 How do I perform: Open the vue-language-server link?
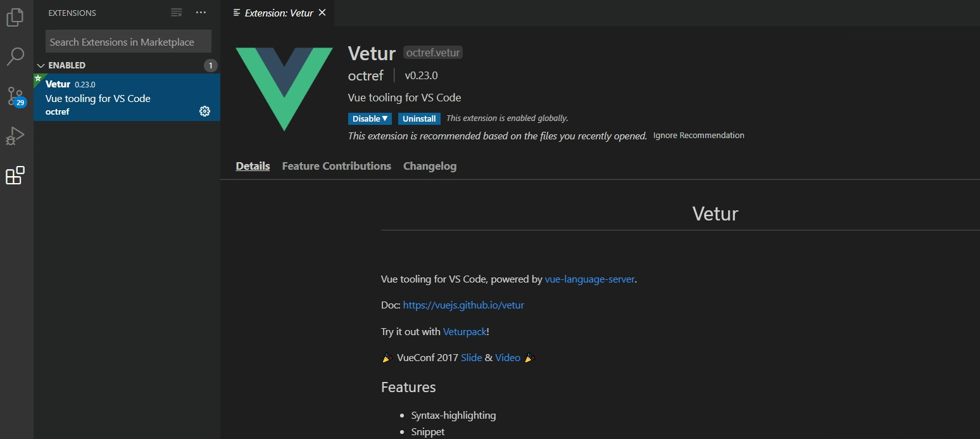coord(589,279)
